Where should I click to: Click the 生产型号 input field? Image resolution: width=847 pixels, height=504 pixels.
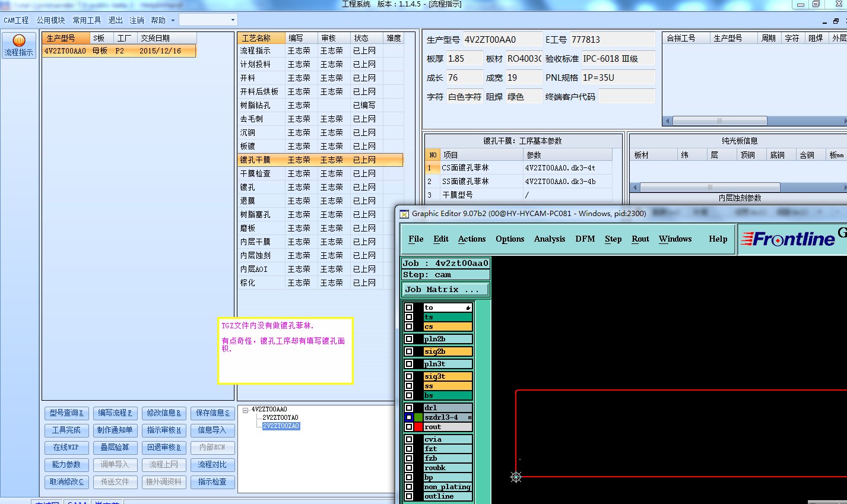click(x=502, y=40)
